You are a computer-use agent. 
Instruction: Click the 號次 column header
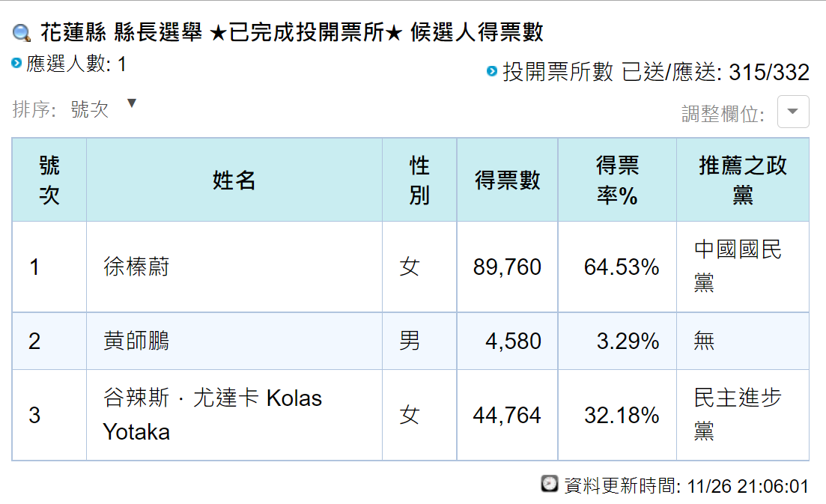pyautogui.click(x=49, y=180)
